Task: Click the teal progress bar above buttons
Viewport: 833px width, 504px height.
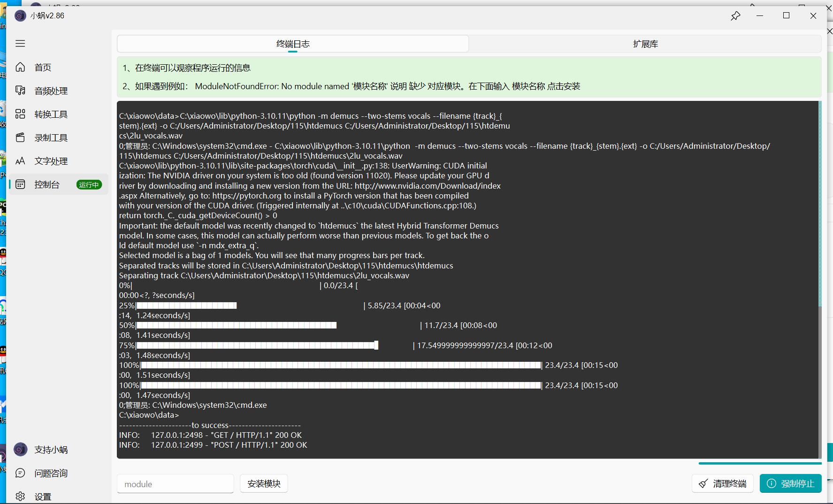Action: (x=760, y=464)
